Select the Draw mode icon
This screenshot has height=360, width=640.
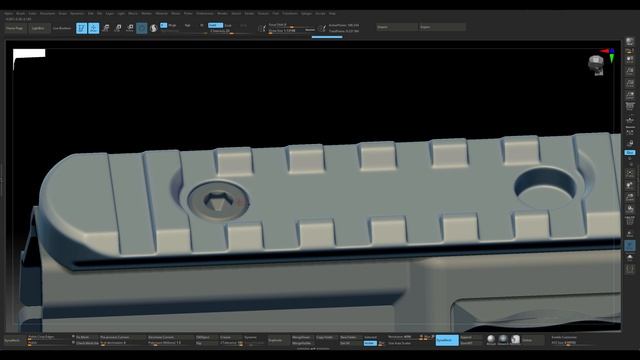point(93,28)
